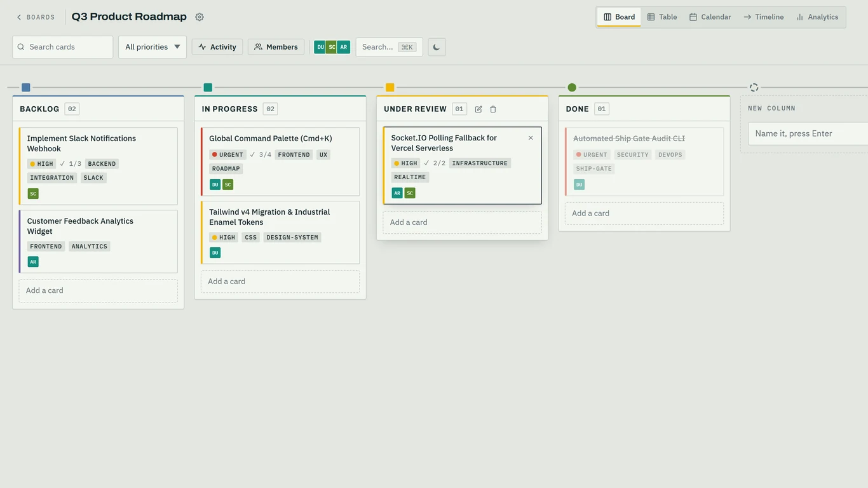Open the global Search ⌘K box
Screen dimensions: 868x488
[x=390, y=47]
